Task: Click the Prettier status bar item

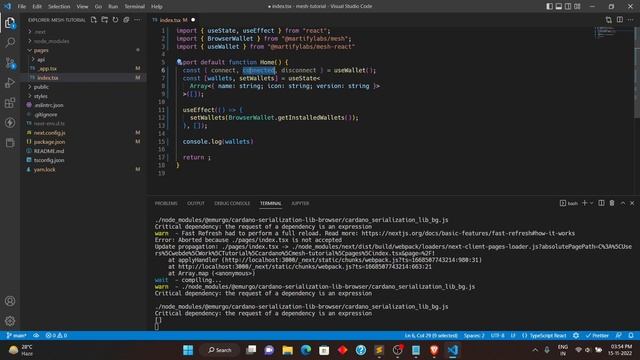Action: tap(597, 336)
